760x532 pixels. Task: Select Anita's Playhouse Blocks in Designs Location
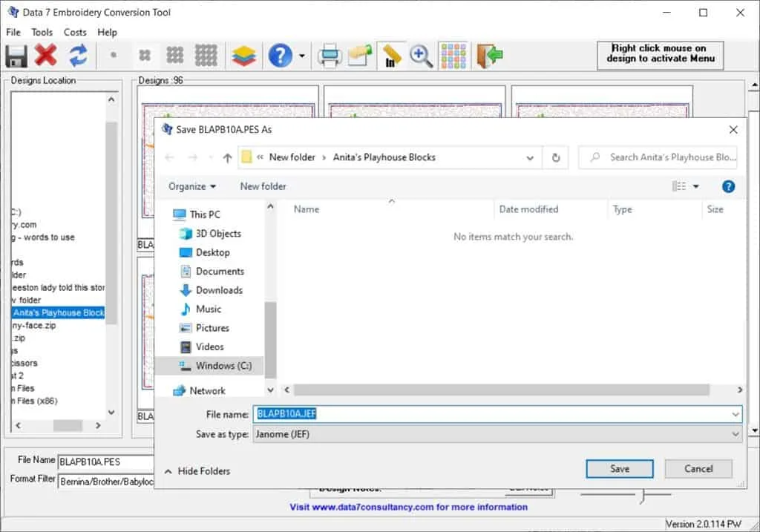pyautogui.click(x=58, y=313)
